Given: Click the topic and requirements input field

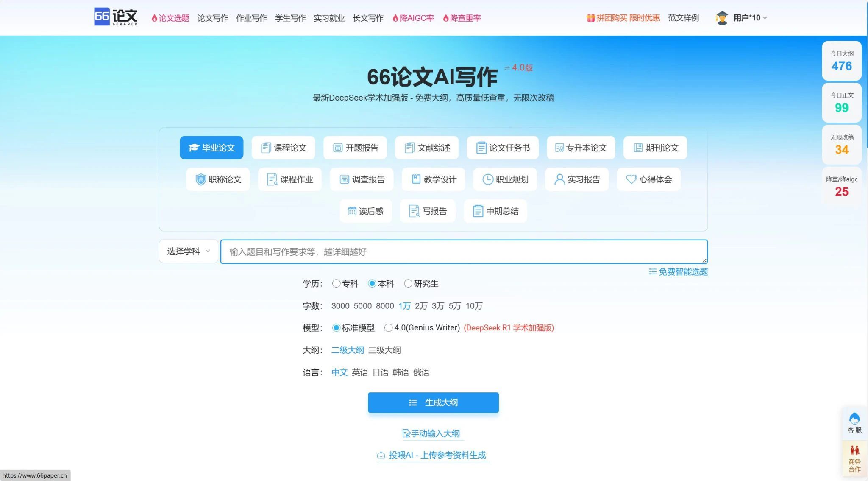Looking at the screenshot, I should [464, 252].
